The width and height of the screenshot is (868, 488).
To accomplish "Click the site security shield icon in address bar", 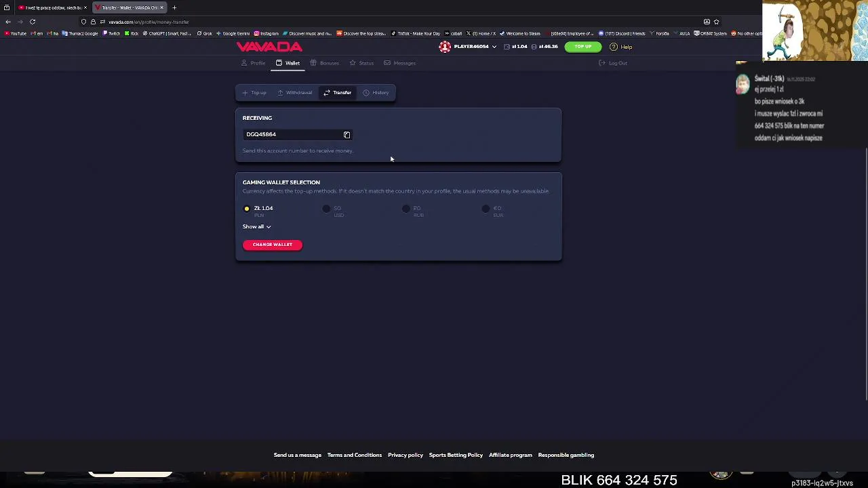I will [x=83, y=22].
